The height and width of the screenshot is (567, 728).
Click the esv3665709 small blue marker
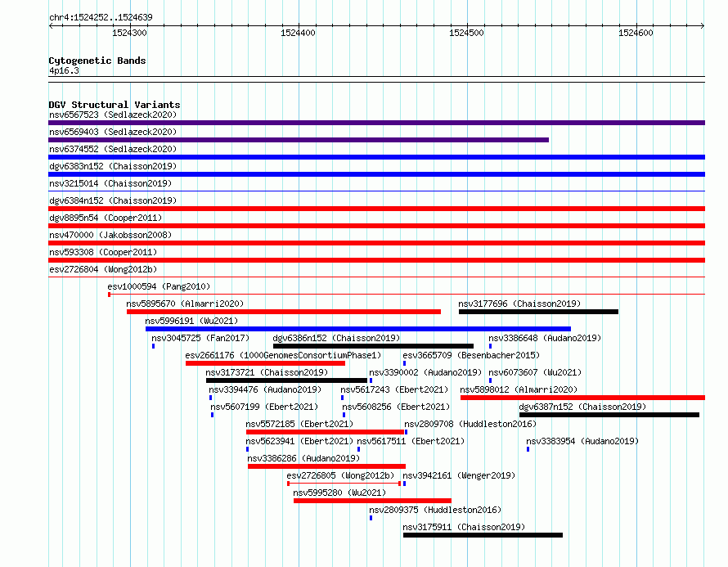tap(404, 363)
